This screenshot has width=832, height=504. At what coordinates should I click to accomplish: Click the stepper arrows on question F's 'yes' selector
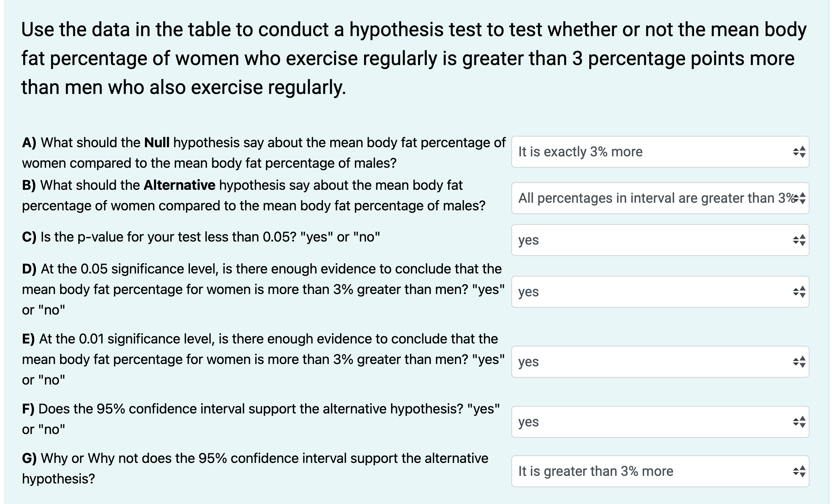(799, 421)
